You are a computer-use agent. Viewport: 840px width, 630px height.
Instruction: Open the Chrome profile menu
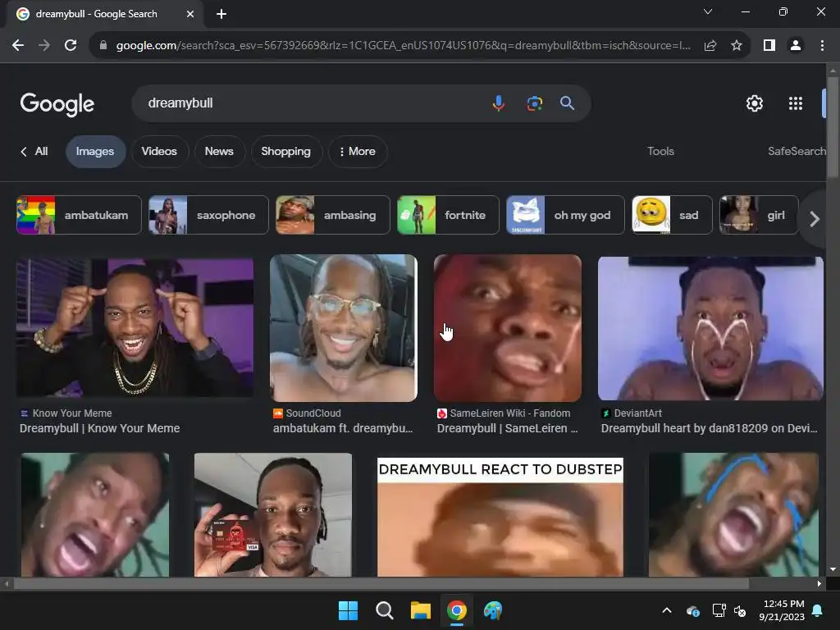coord(796,46)
